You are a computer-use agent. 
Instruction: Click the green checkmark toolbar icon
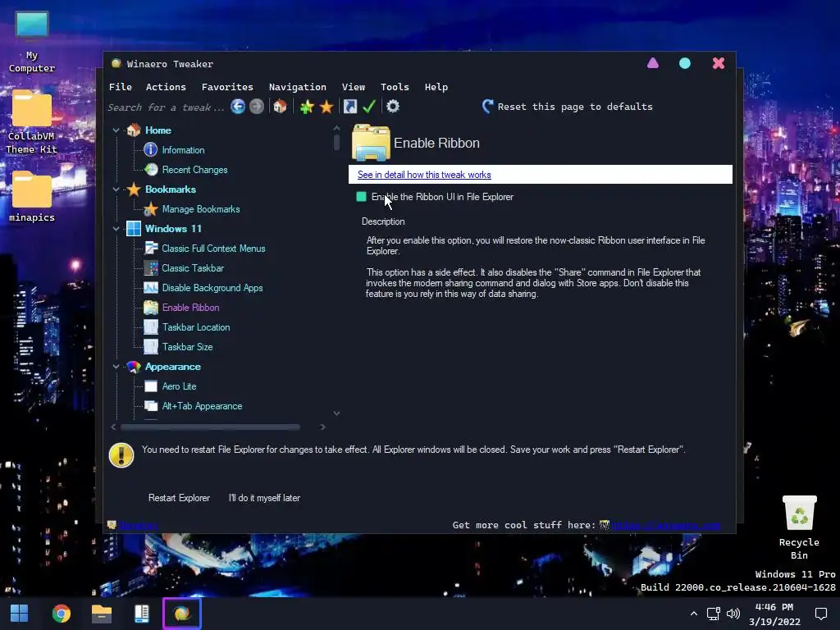[x=369, y=107]
